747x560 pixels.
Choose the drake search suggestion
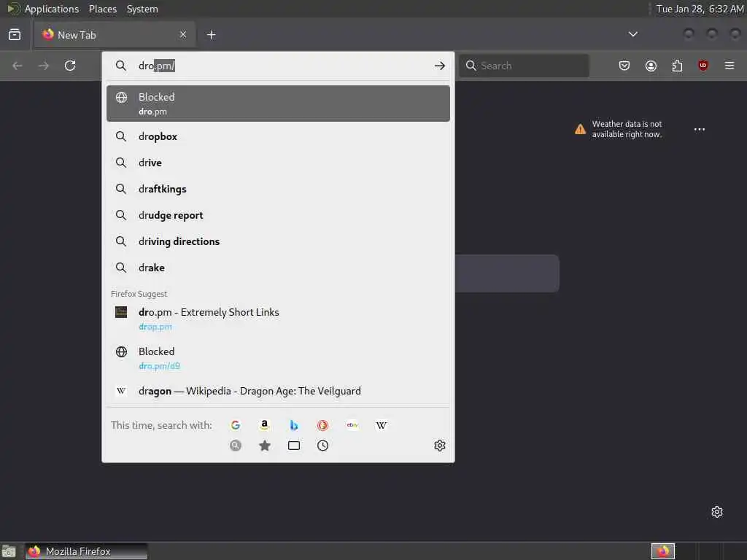pyautogui.click(x=278, y=267)
